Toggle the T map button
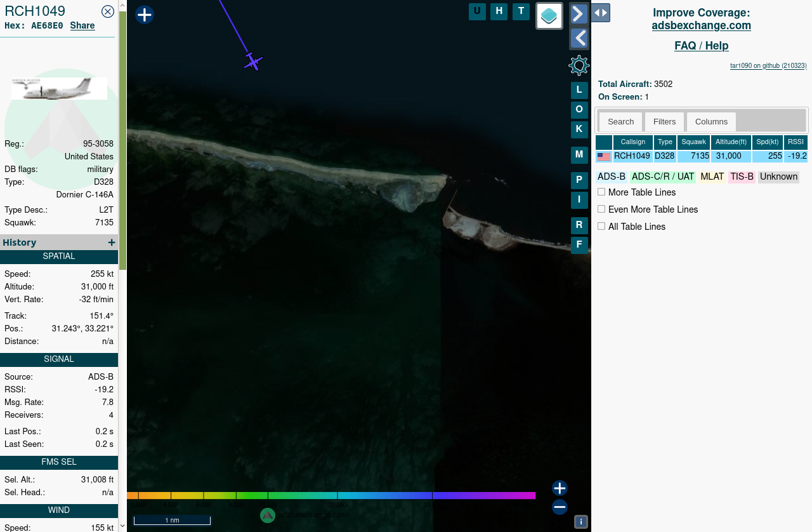This screenshot has width=812, height=532. tap(521, 11)
